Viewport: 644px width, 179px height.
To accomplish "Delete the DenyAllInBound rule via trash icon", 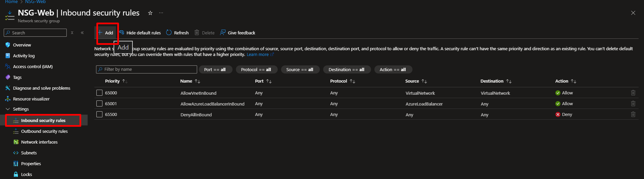I will click(x=633, y=115).
